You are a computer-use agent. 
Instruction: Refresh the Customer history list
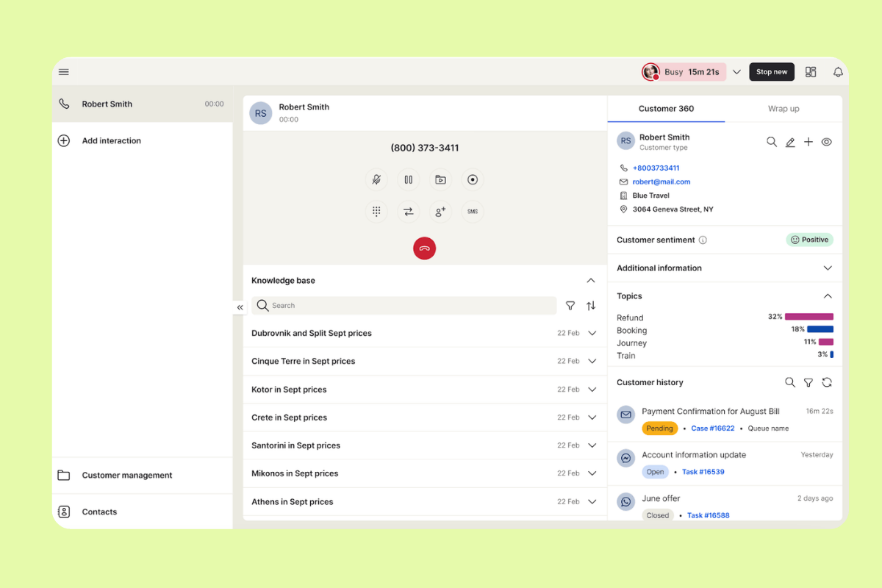[827, 382]
